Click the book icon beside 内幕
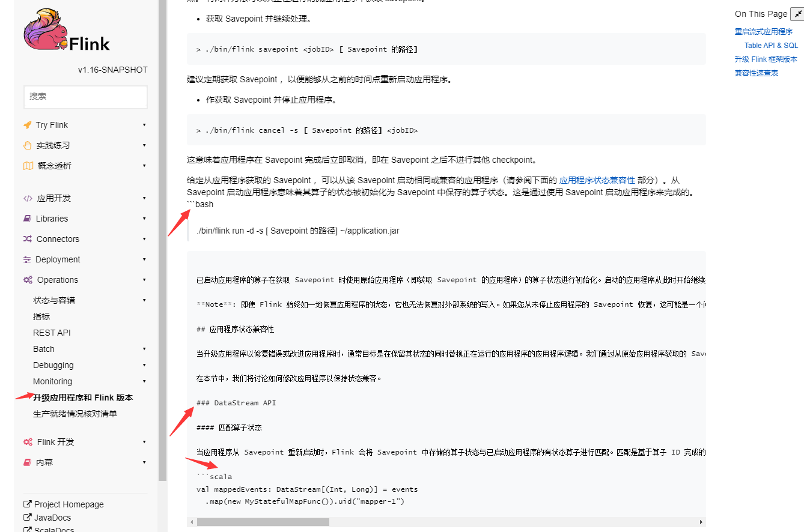This screenshot has height=532, width=804. [x=28, y=462]
